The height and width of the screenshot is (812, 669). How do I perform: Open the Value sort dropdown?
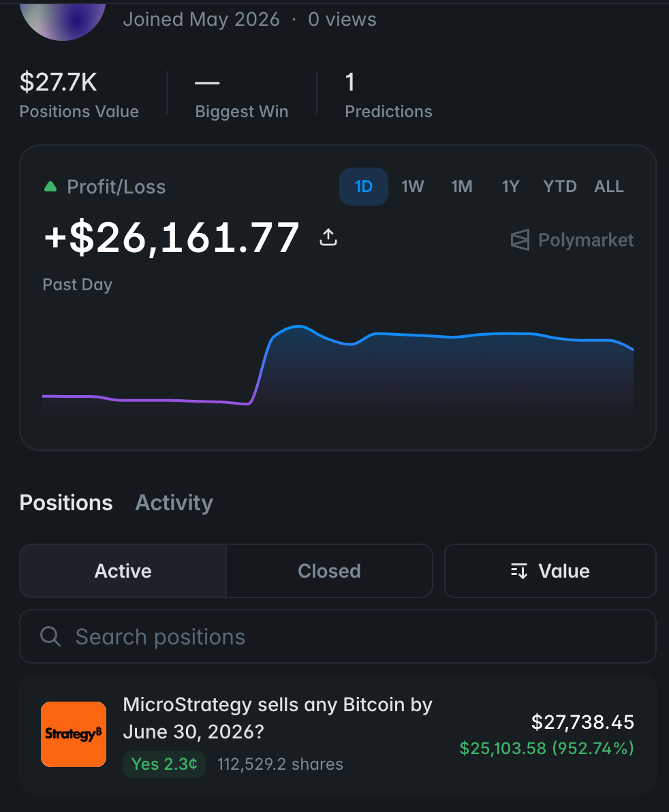pos(550,571)
